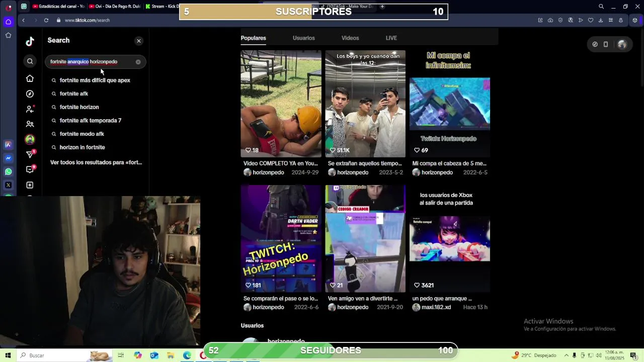
Task: Open WhatsApp in the browser sidebar
Action: pos(8,171)
